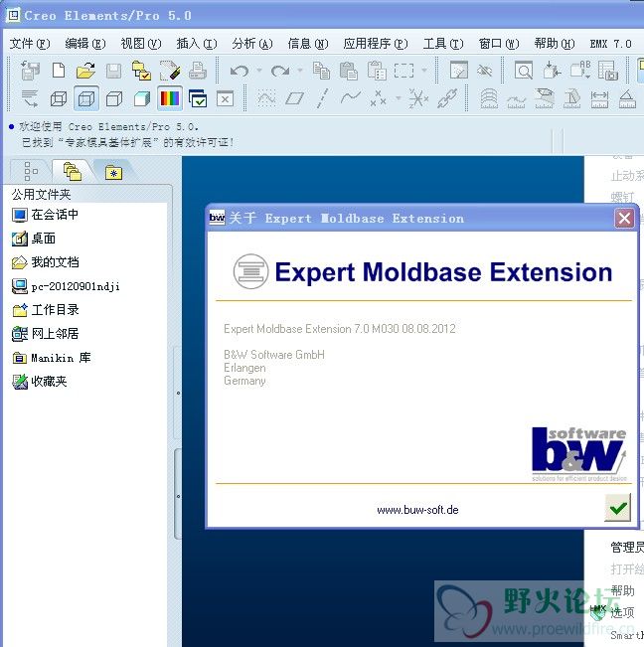Open the 插入(I) menu
The height and width of the screenshot is (647, 644).
click(x=197, y=44)
